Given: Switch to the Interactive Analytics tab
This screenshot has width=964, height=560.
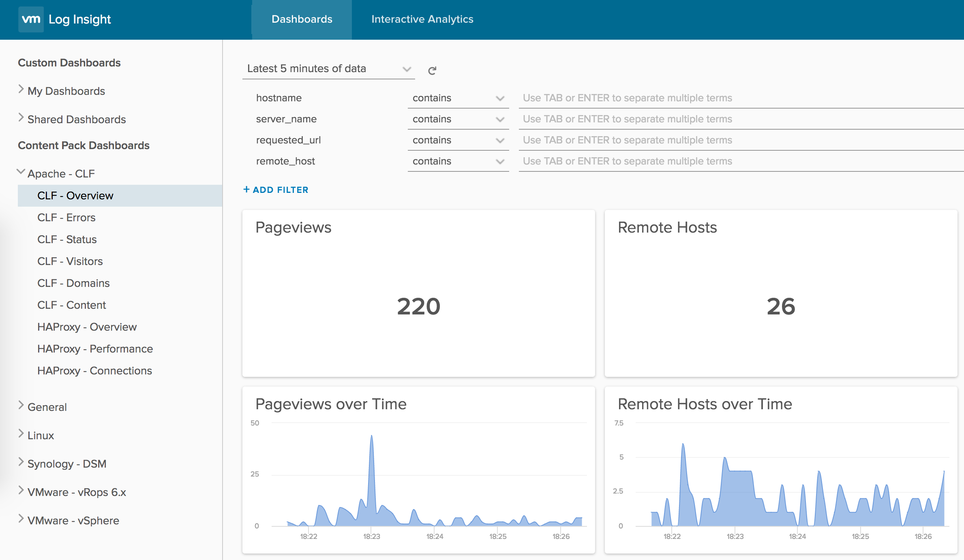Looking at the screenshot, I should pos(422,19).
